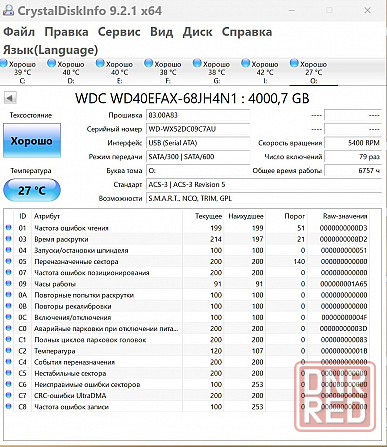Click status dot of attribute C0
Image resolution: width=387 pixels, height=447 pixels.
9,328
